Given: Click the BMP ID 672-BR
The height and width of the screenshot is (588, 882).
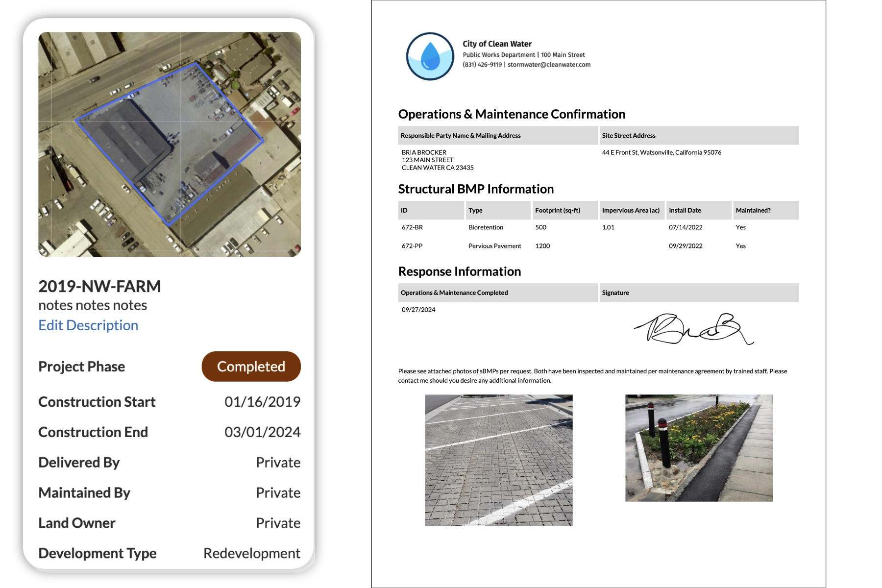Looking at the screenshot, I should point(412,227).
